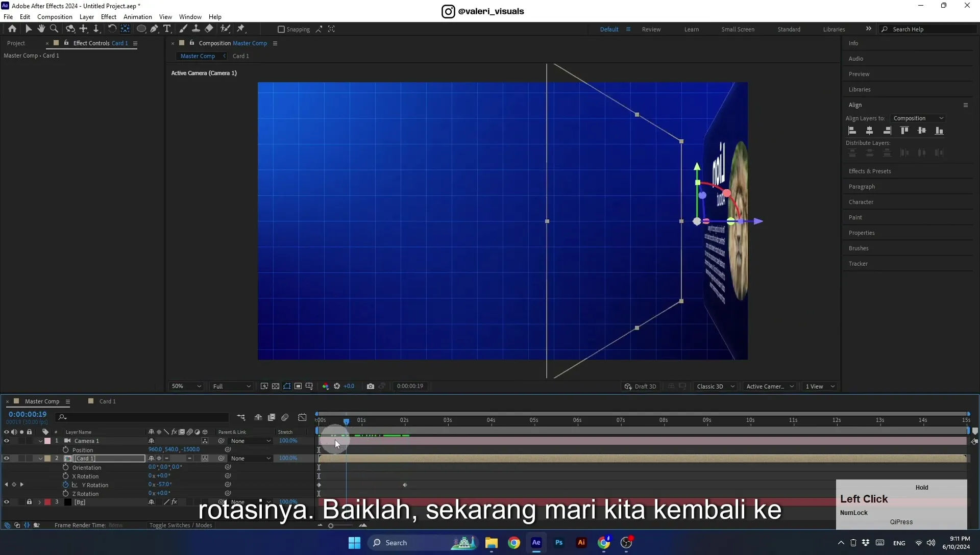Select the Brush tool
This screenshot has width=980, height=555.
(x=183, y=29)
